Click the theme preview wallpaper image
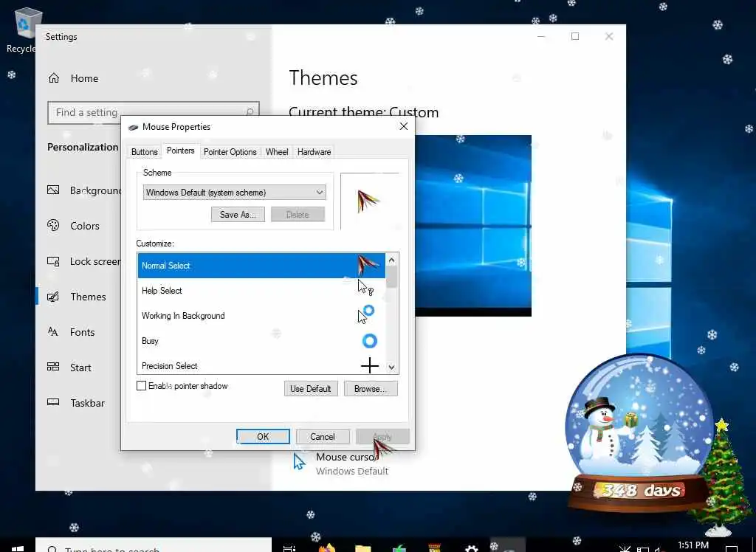The image size is (756, 552). coord(473,226)
